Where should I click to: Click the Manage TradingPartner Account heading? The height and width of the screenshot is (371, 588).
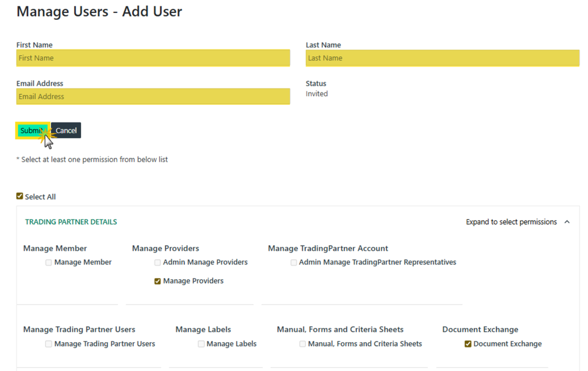pos(327,248)
